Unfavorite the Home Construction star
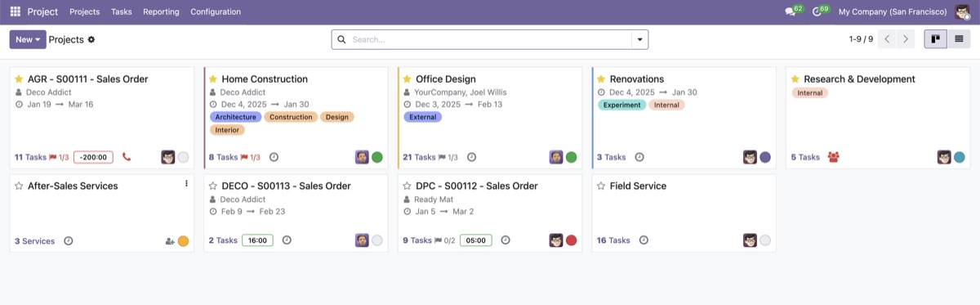Image resolution: width=980 pixels, height=305 pixels. click(x=213, y=79)
